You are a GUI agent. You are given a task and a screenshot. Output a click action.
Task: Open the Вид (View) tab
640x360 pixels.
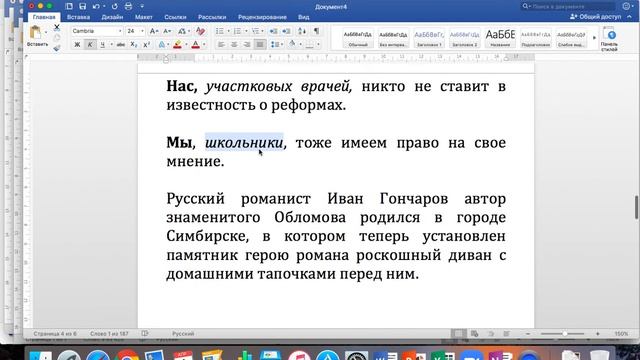pos(303,17)
